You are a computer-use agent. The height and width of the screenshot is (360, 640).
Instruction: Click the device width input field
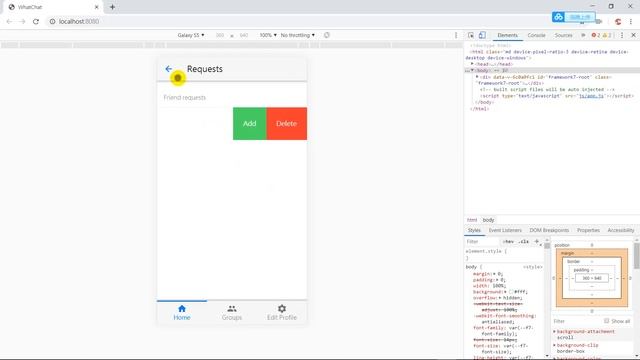220,35
